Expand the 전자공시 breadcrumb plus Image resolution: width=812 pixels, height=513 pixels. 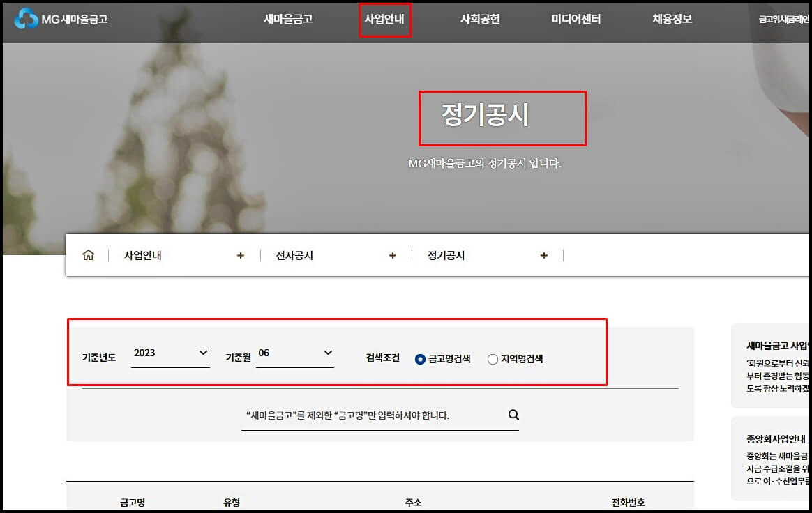coord(393,256)
